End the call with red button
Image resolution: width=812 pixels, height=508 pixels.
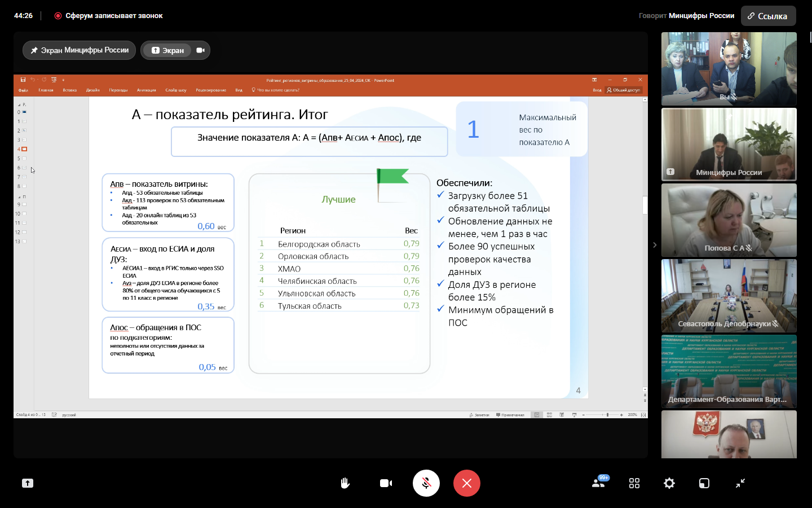(466, 483)
